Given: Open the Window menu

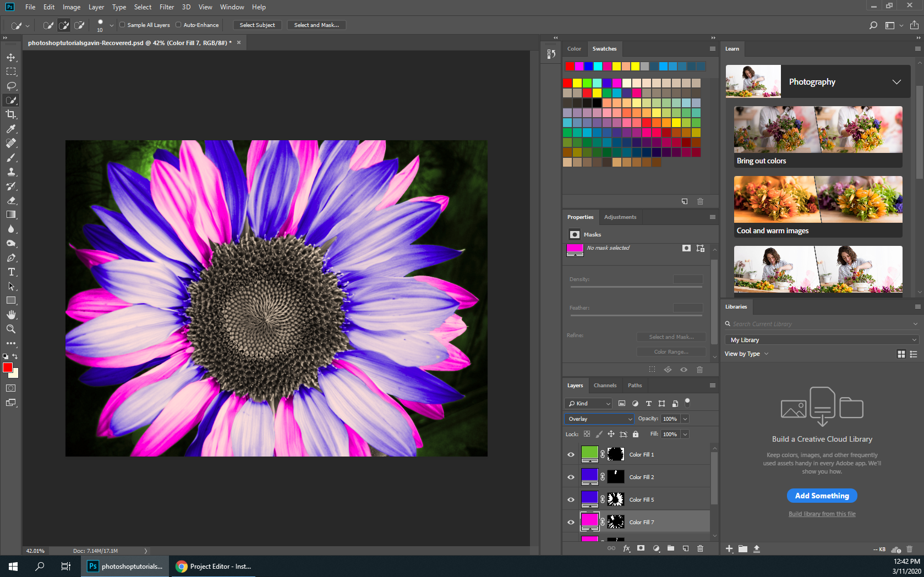Looking at the screenshot, I should [x=232, y=7].
